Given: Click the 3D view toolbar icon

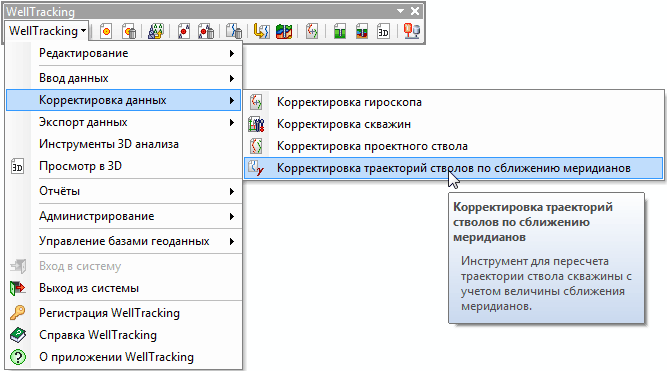Looking at the screenshot, I should [x=383, y=31].
